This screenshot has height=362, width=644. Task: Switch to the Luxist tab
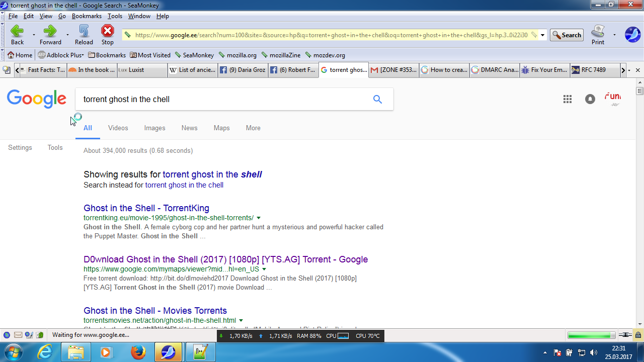142,70
